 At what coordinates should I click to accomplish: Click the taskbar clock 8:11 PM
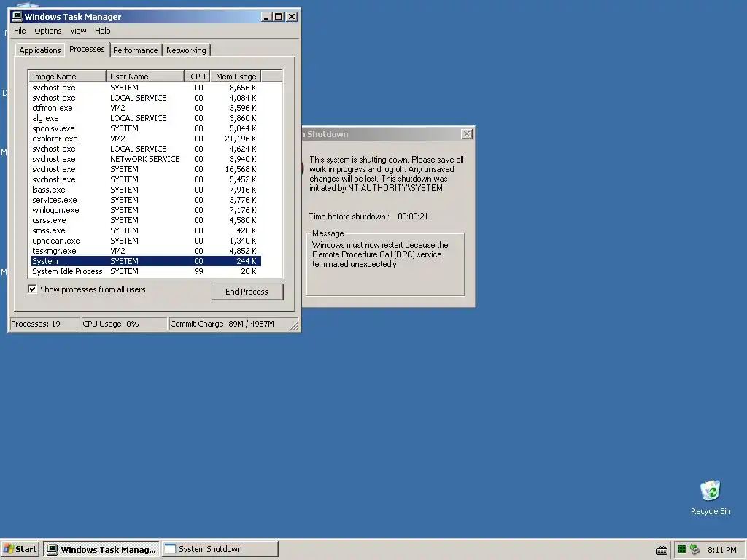point(721,550)
